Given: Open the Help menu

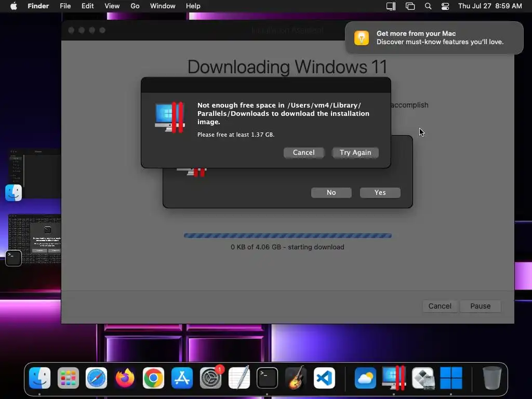Looking at the screenshot, I should [x=193, y=6].
